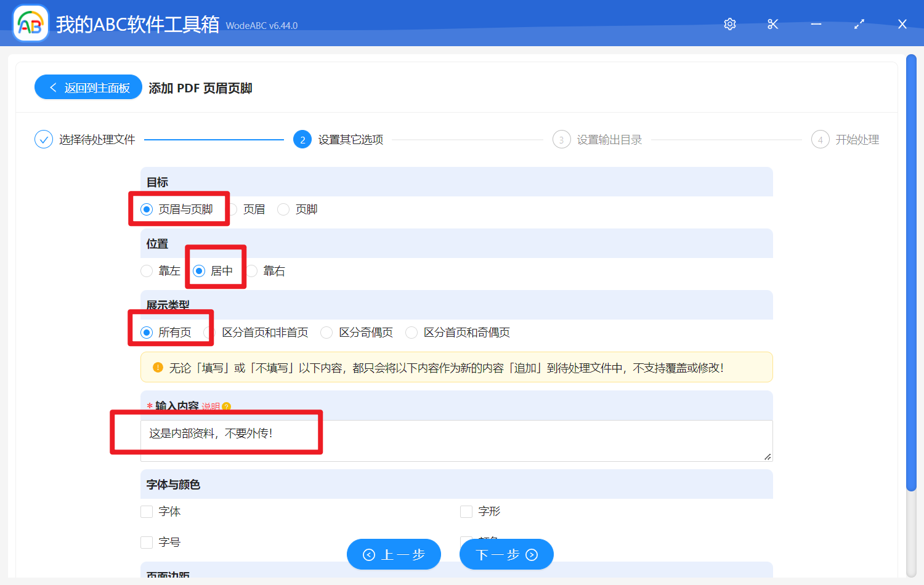
Task: Check the 字形 checkbox
Action: pyautogui.click(x=466, y=512)
